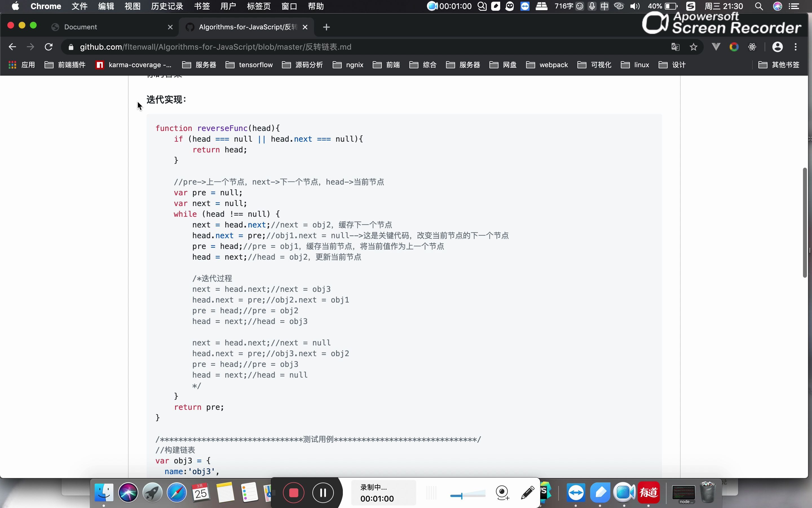812x508 pixels.
Task: Open Reminders from the Dock
Action: click(x=249, y=492)
